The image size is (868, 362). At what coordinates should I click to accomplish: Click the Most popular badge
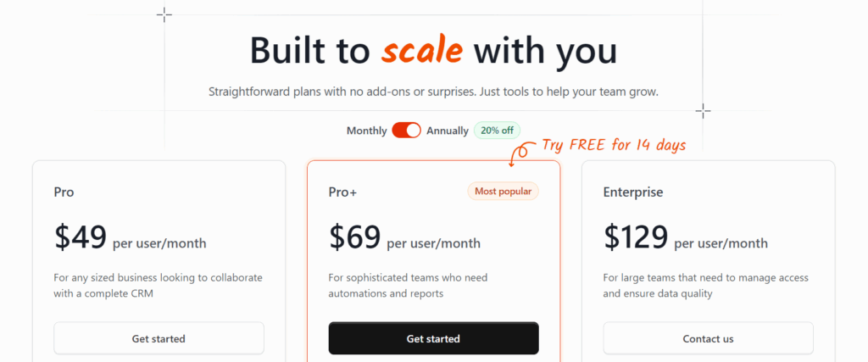[x=503, y=191]
